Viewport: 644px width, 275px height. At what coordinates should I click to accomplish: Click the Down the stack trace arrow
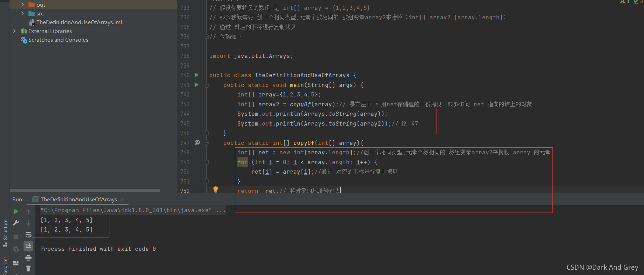pyautogui.click(x=28, y=223)
